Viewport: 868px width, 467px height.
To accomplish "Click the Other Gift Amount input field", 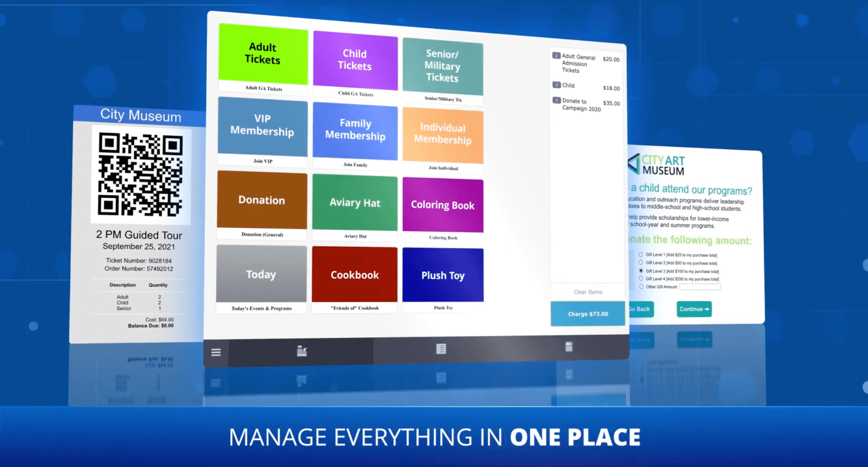I will tap(700, 287).
